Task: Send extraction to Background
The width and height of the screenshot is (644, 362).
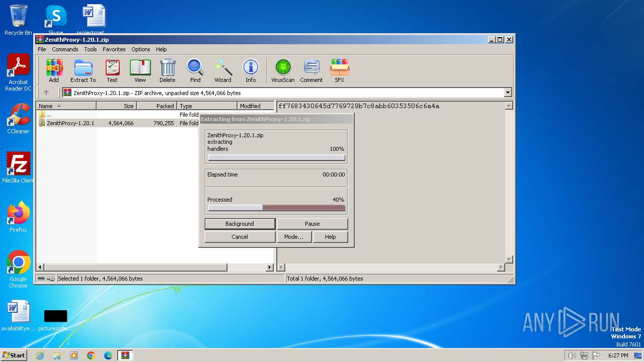Action: click(239, 224)
